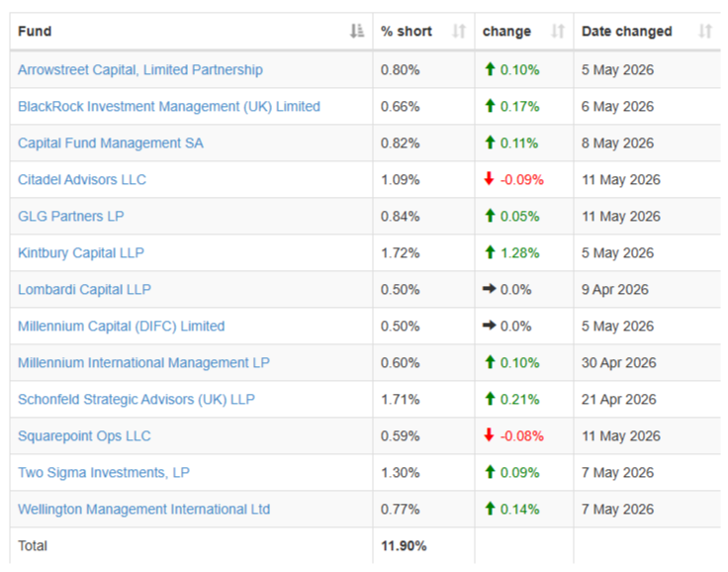Sort by % short column icon
The image size is (728, 572).
[459, 31]
